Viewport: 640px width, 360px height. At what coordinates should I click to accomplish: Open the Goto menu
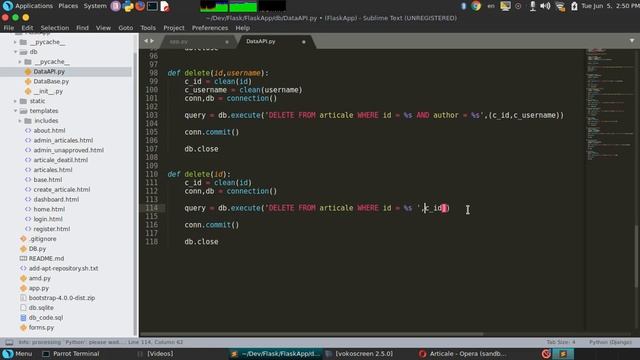click(x=126, y=28)
